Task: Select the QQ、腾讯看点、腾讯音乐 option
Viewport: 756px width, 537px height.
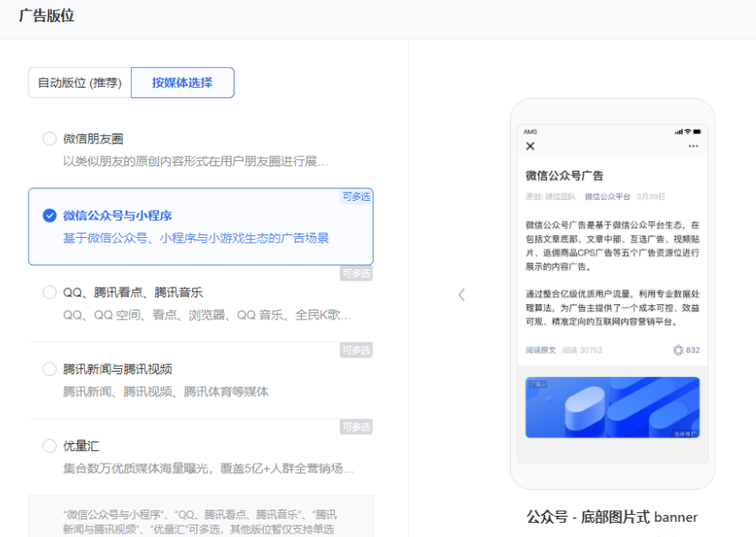Action: pyautogui.click(x=50, y=291)
